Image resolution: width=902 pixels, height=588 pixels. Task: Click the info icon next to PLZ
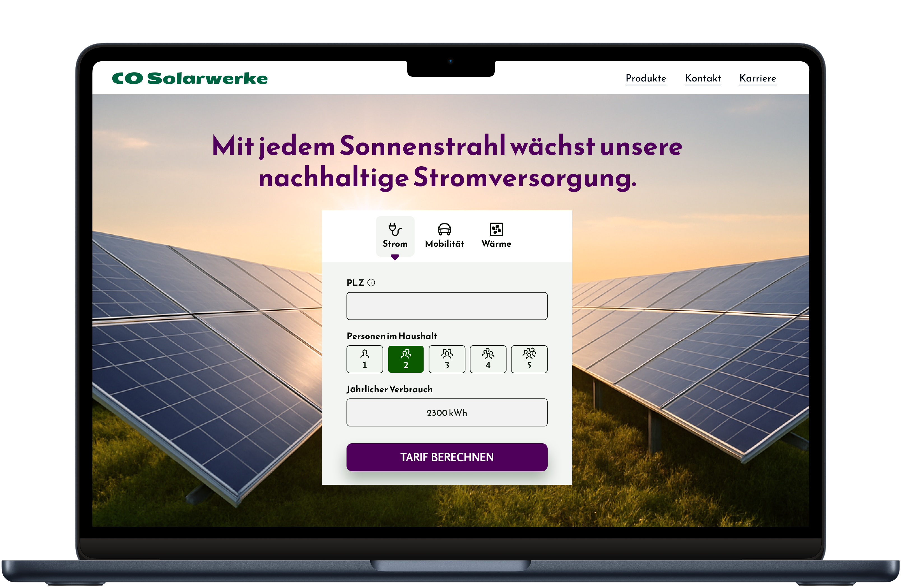(x=371, y=283)
